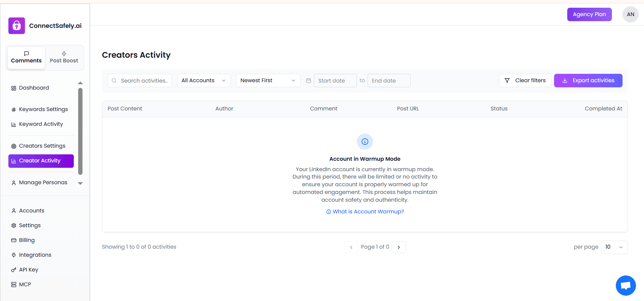The height and width of the screenshot is (301, 644).
Task: Click the plug icon next to Integrations
Action: pos(14,255)
